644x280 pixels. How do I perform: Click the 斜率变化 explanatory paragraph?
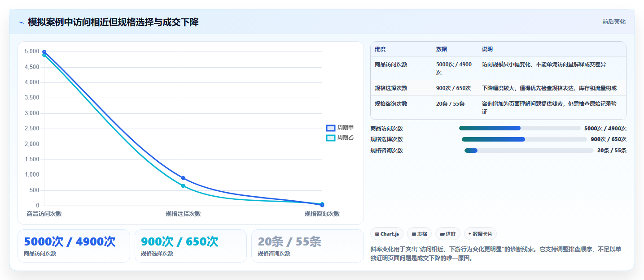tap(496, 254)
